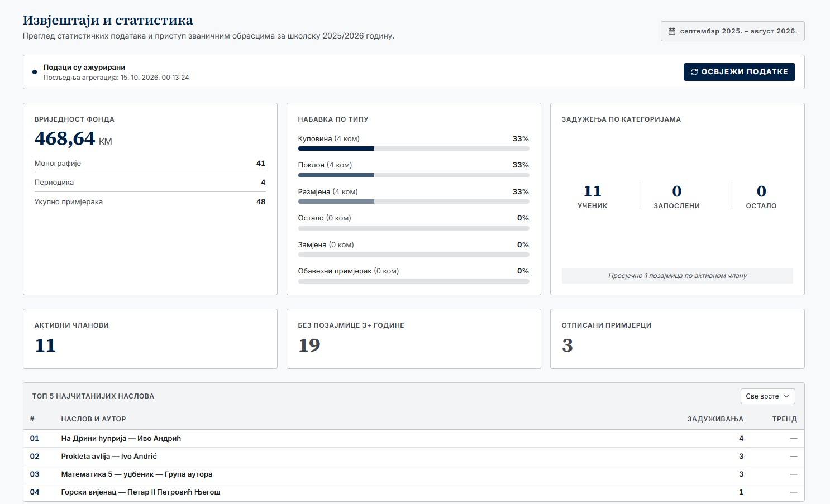Select row Математика 5 — уџбеник
Viewport: 830px width, 504px height.
coord(413,474)
